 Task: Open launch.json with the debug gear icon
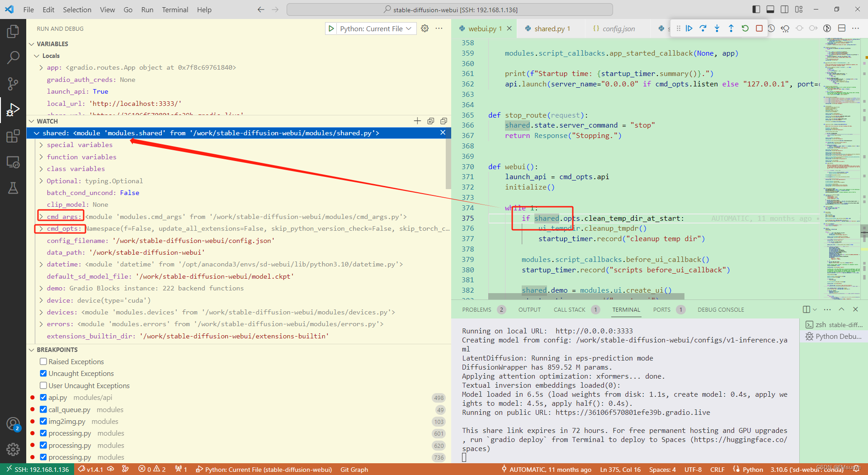click(x=425, y=28)
